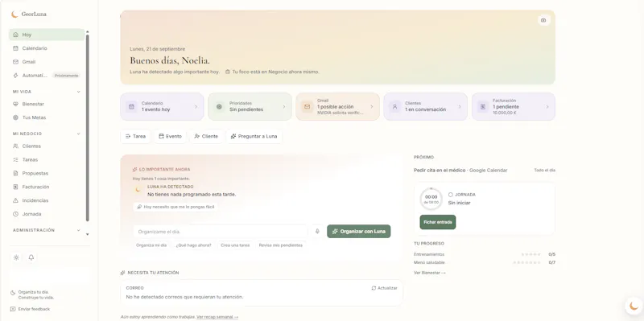Focus the Organízame el día input field
The height and width of the screenshot is (321, 644).
click(x=221, y=232)
